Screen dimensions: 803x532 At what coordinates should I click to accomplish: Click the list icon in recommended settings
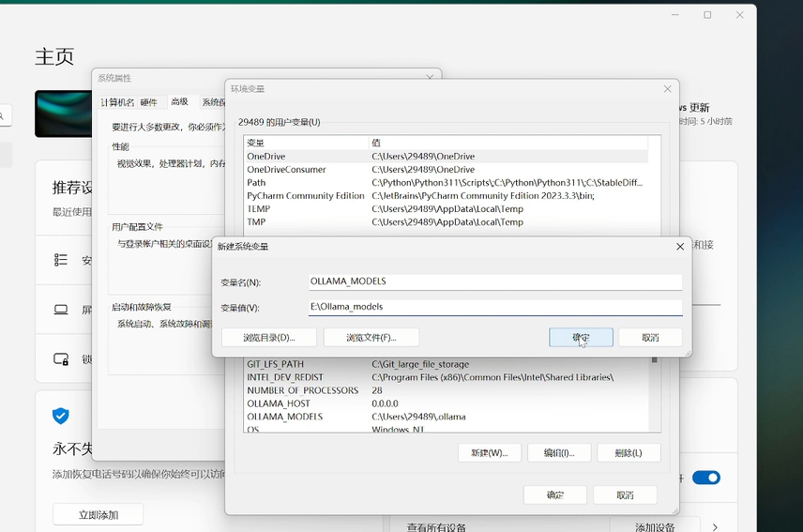[61, 260]
